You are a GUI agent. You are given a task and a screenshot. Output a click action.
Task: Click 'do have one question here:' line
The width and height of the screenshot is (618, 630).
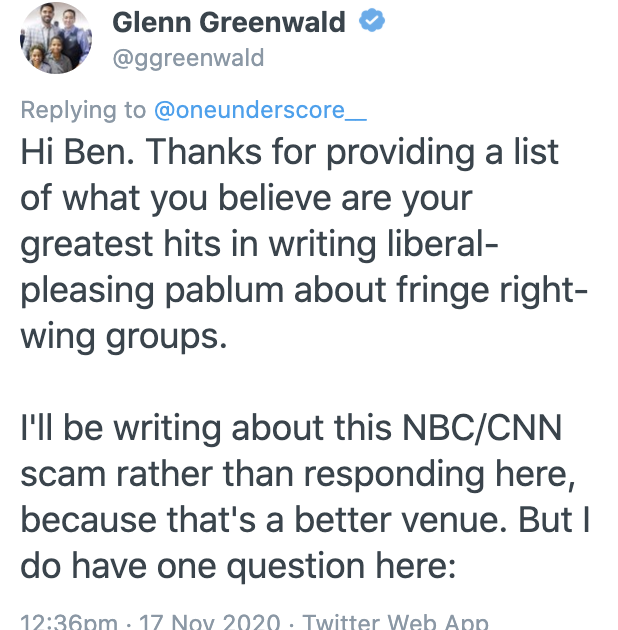coord(238,567)
